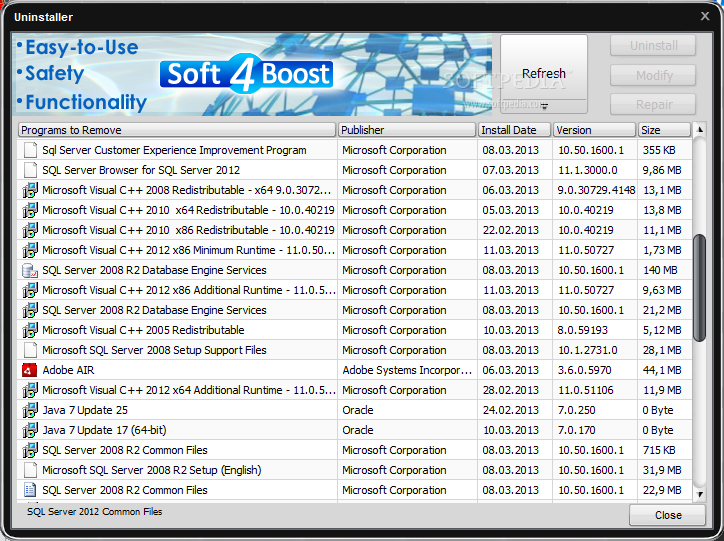Click version 11.0.51106
The image size is (724, 541).
(x=586, y=390)
